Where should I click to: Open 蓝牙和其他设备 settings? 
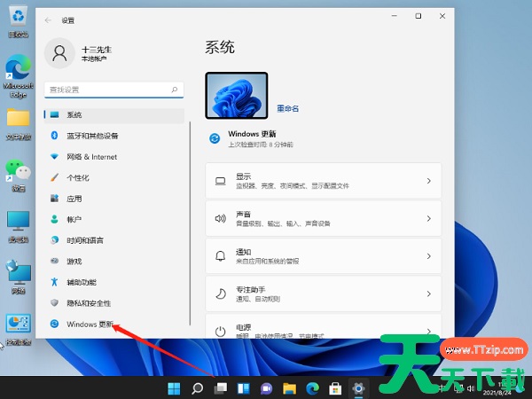coord(114,136)
